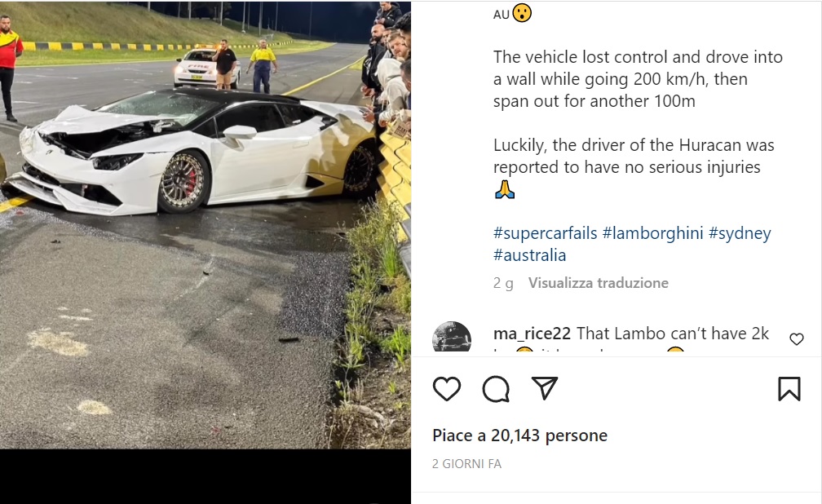
Task: Share post via paper plane icon
Action: pyautogui.click(x=544, y=388)
